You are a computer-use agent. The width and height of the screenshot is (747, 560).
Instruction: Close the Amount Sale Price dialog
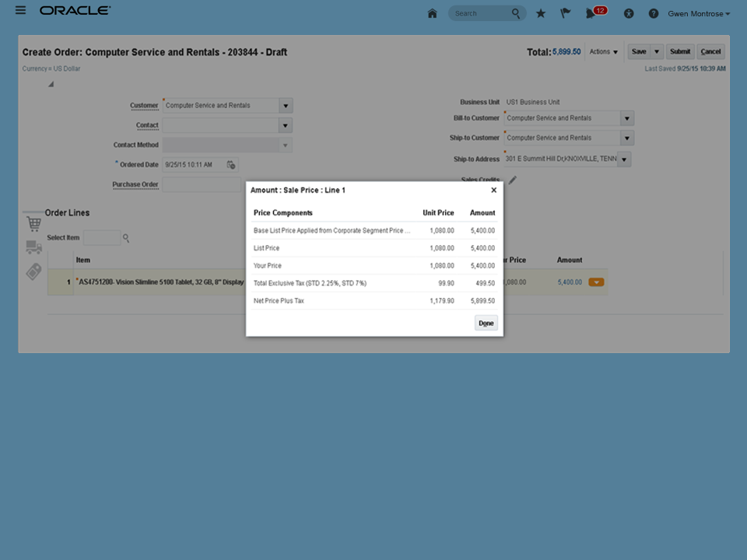(493, 190)
